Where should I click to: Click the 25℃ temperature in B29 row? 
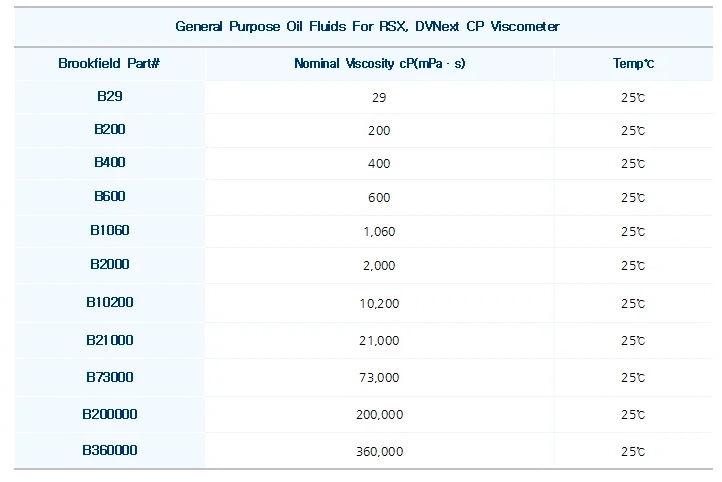632,97
